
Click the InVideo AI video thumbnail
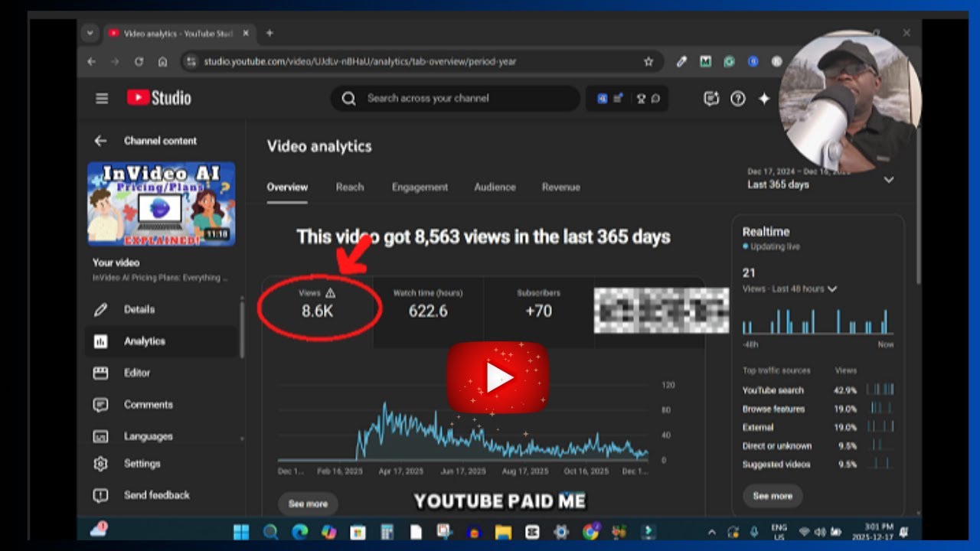(162, 204)
